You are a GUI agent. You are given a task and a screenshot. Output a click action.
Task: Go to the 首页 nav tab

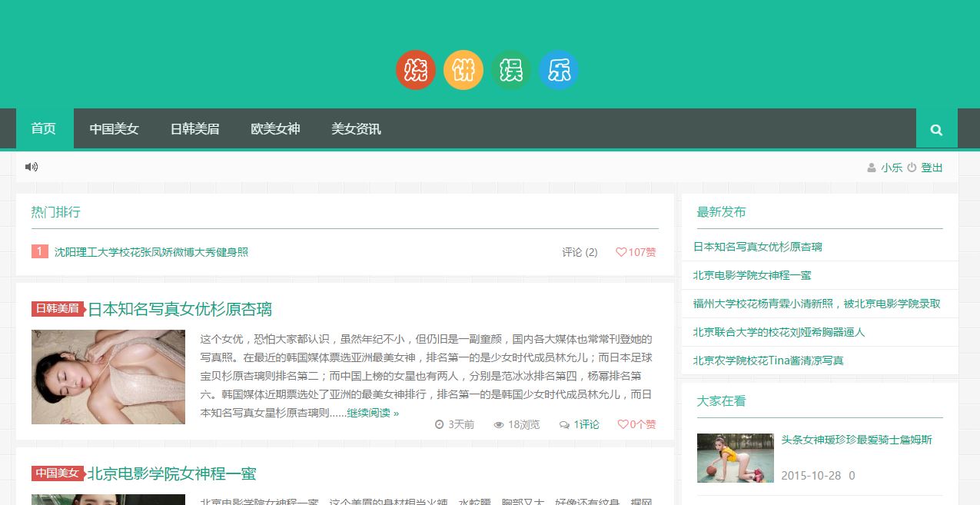click(44, 128)
